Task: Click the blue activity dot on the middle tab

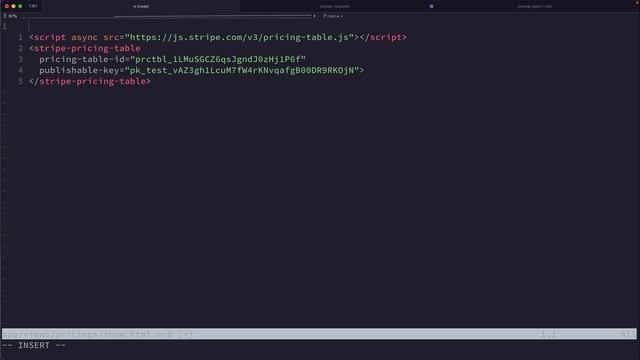Action: coord(431,6)
